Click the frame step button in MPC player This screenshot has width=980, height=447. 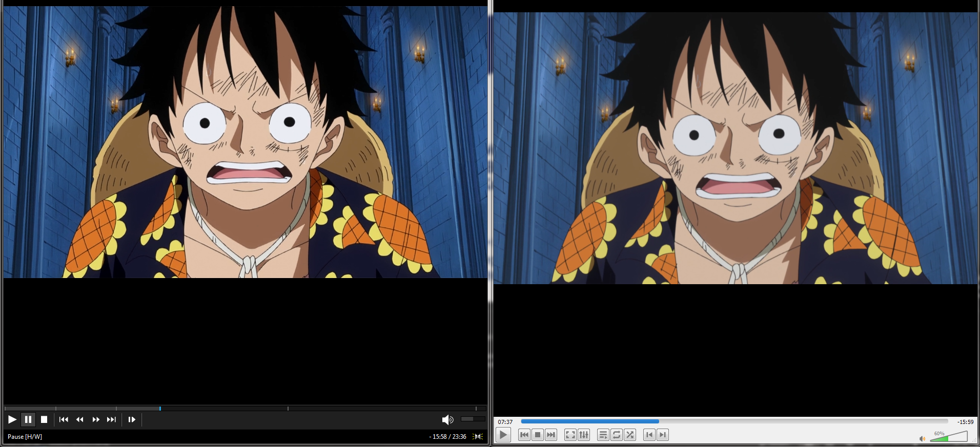(132, 419)
